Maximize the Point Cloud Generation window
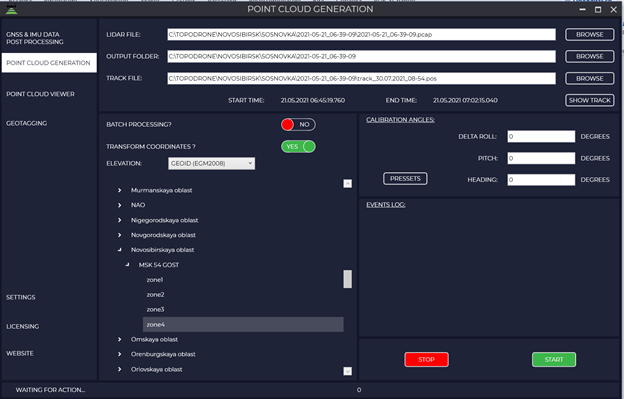Viewport: 624px width, 399px height. [x=598, y=10]
